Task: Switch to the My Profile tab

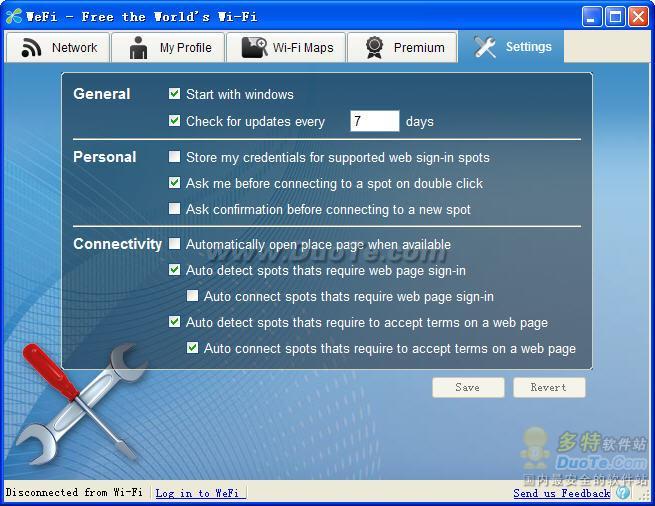Action: [168, 47]
